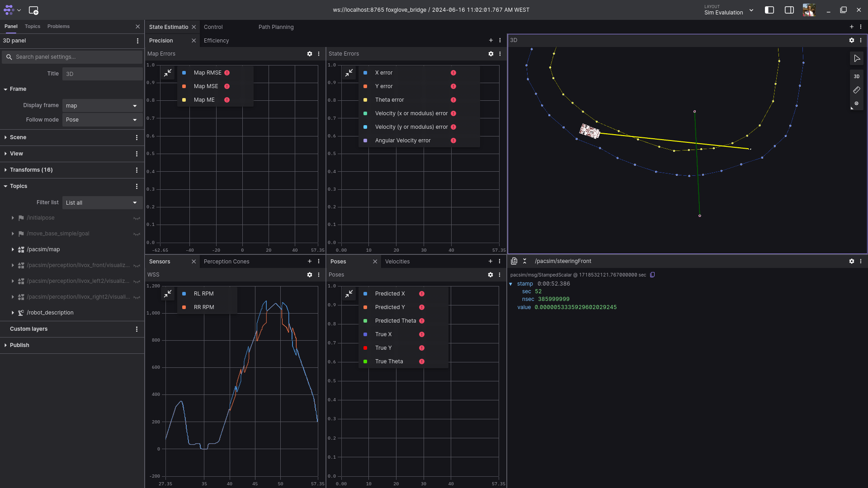
Task: Switch to the Path Planning tab
Action: click(276, 27)
